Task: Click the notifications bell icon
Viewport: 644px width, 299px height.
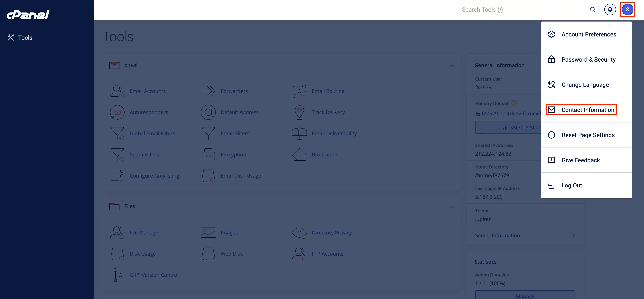Action: pos(610,9)
